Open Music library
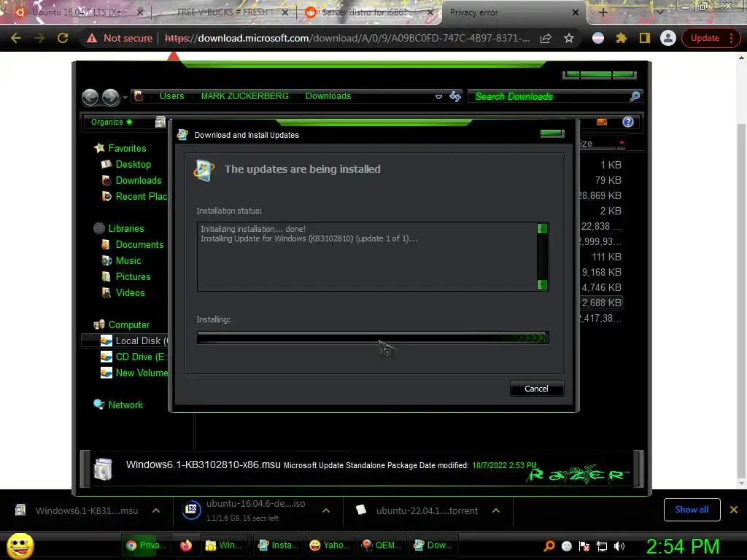This screenshot has height=560, width=747. tap(128, 261)
